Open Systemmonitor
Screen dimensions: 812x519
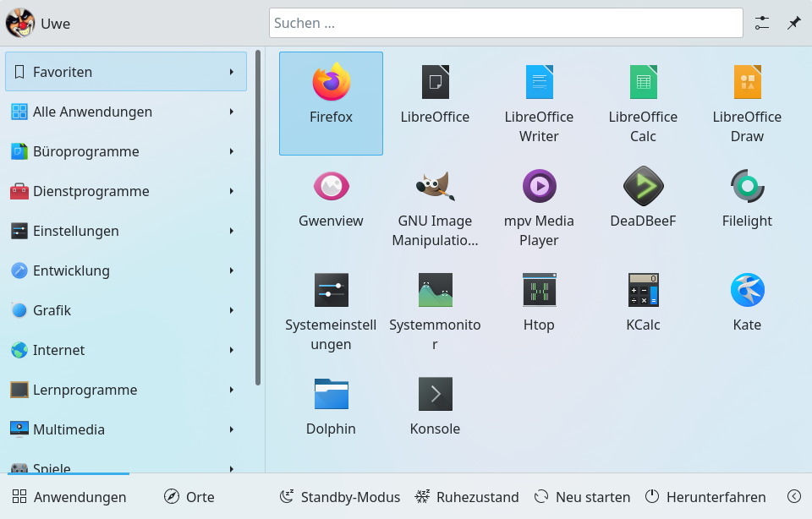click(x=435, y=311)
